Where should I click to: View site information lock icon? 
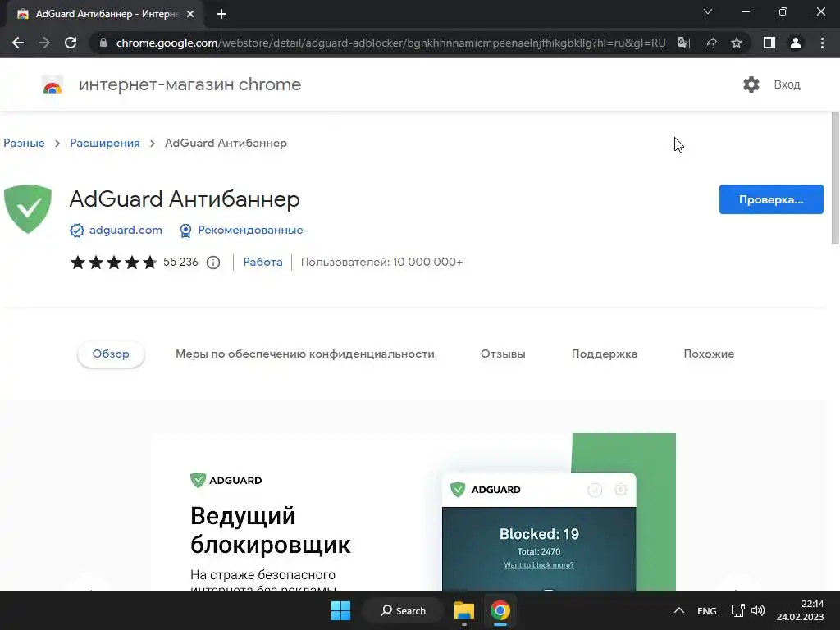click(x=103, y=43)
